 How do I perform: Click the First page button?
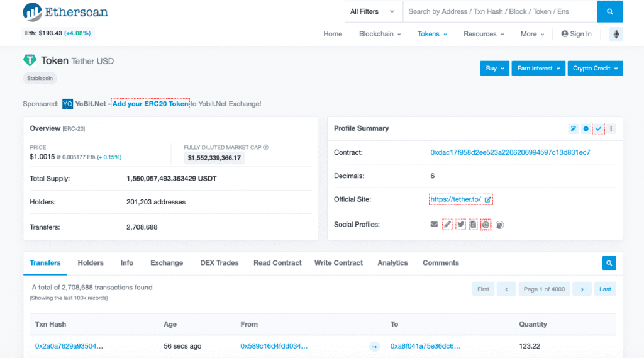coord(483,289)
